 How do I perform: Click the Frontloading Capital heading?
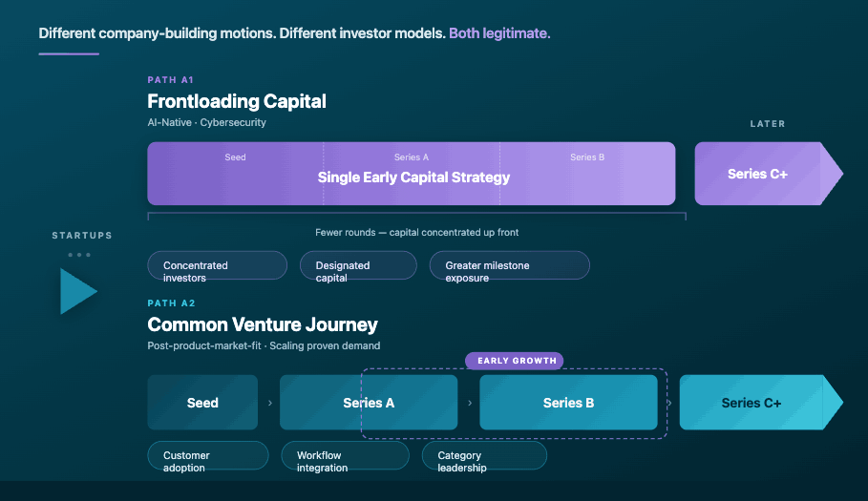point(237,101)
